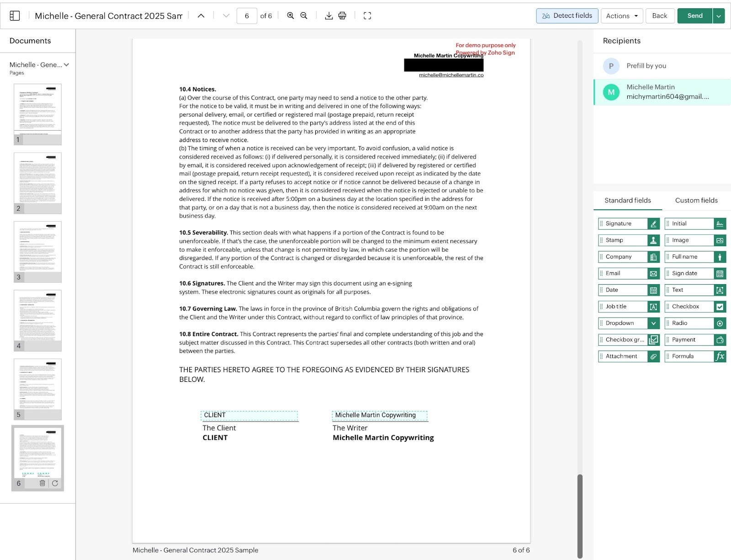Switch to the Custom fields tab

pos(695,200)
